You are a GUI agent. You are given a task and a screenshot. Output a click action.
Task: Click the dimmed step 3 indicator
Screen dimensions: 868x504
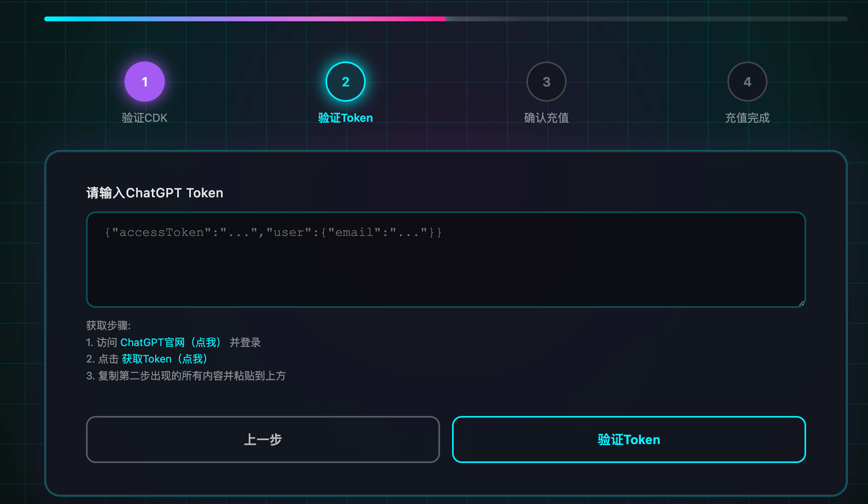[546, 81]
